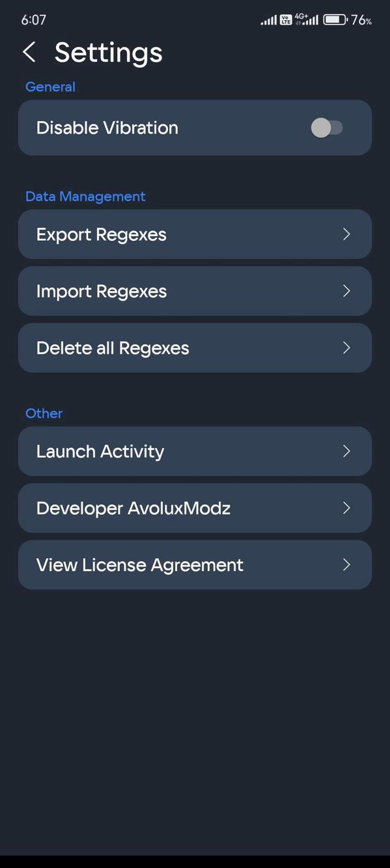Toggle vibration off using the switch
This screenshot has width=390, height=868.
pyautogui.click(x=329, y=128)
